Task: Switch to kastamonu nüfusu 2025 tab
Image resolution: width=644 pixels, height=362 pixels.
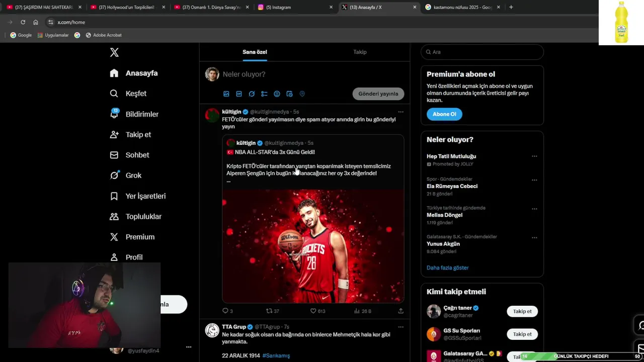Action: (x=462, y=7)
